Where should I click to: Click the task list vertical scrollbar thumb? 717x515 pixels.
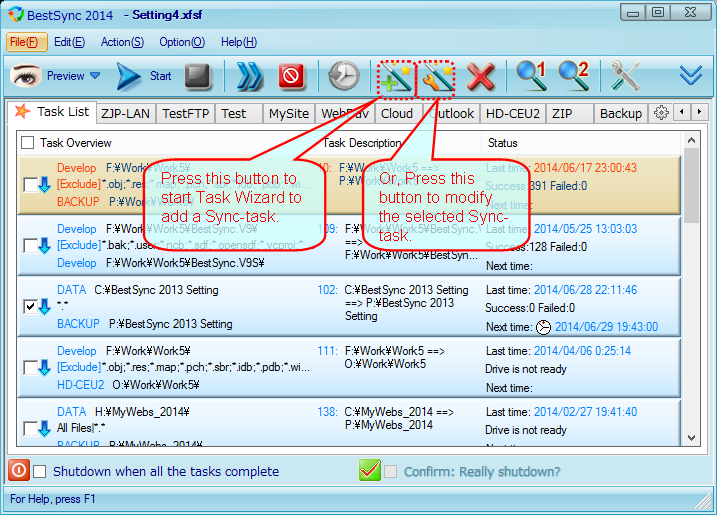(691, 186)
